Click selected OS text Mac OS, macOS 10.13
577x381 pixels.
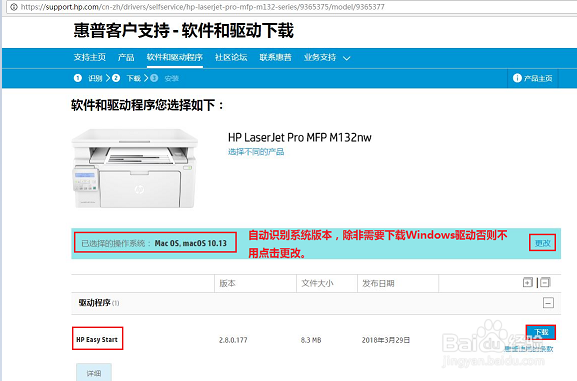191,243
